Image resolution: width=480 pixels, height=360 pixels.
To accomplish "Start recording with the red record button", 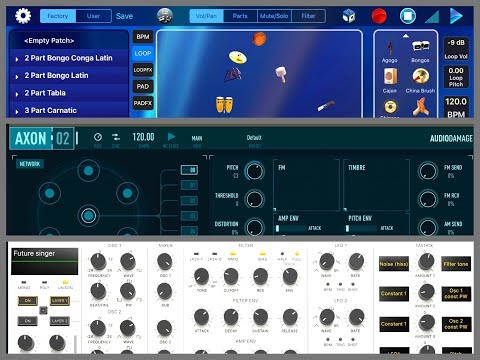I will point(379,16).
